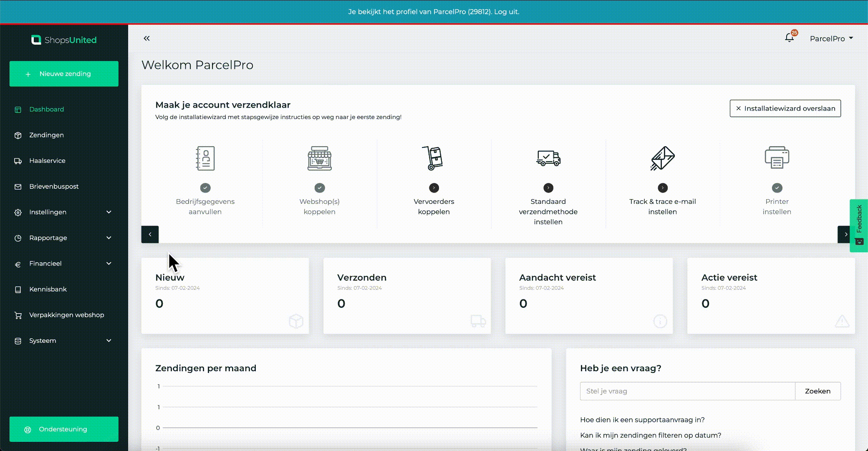Click the Nieuw shipments card
Viewport: 868px width, 451px height.
tap(225, 296)
